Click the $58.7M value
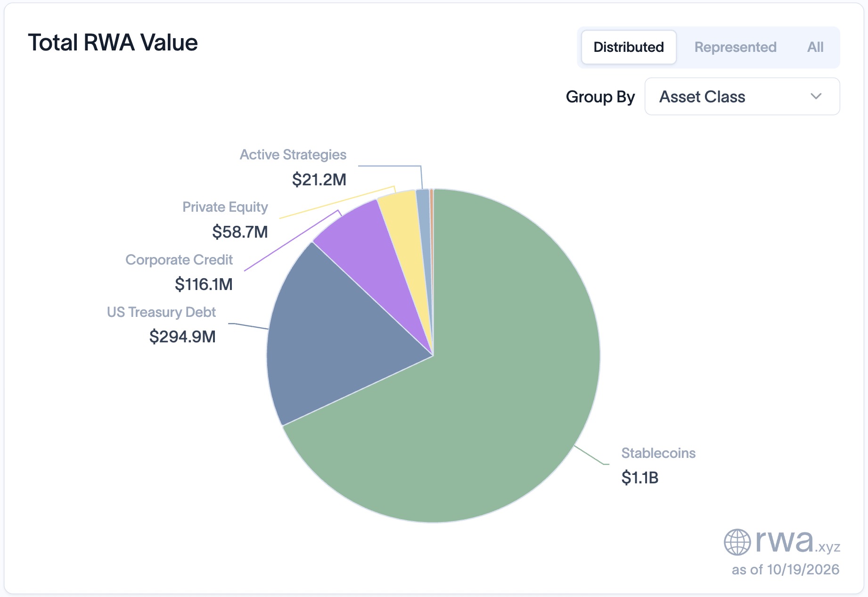This screenshot has width=868, height=597. pos(240,232)
